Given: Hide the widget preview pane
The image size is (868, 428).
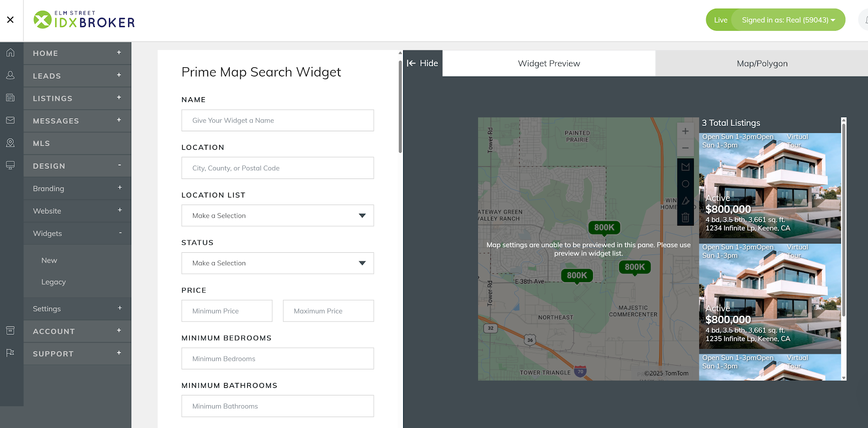Looking at the screenshot, I should pos(423,63).
